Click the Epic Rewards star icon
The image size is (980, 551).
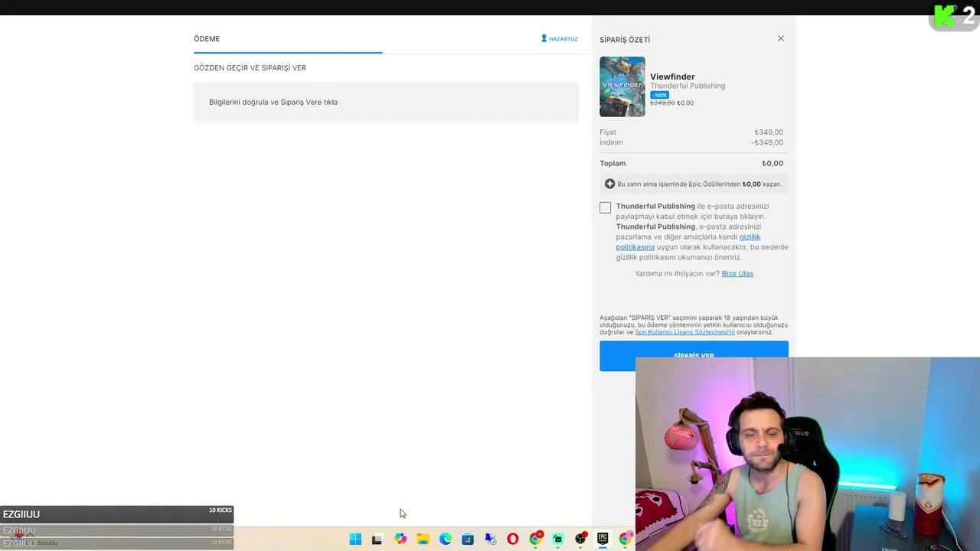(609, 184)
